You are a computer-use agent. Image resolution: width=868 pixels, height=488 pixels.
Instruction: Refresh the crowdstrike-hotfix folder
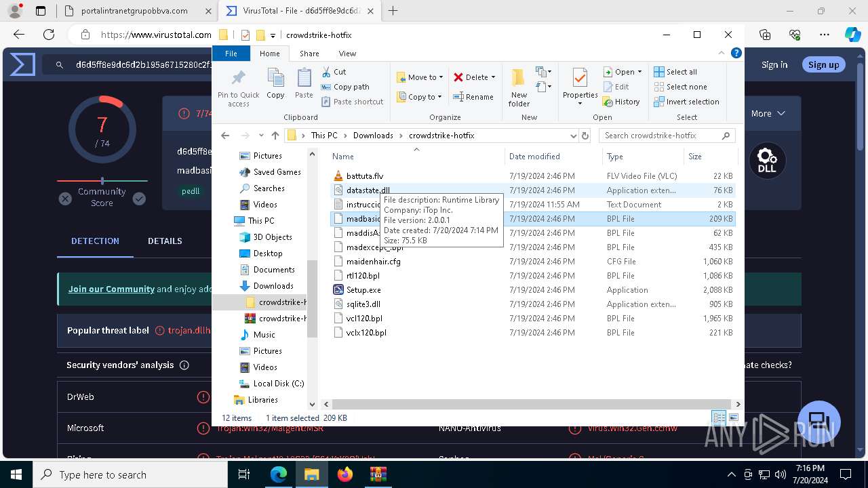click(x=585, y=136)
